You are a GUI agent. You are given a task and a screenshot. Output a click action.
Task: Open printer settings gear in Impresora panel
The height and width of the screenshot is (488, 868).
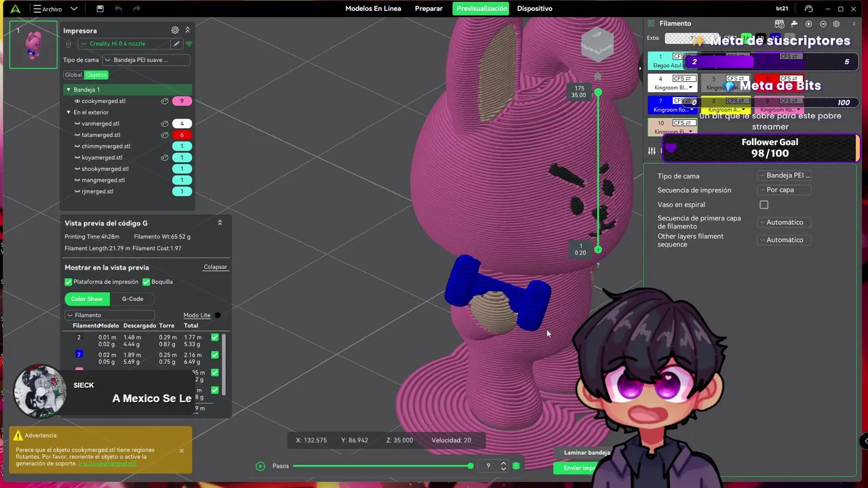(175, 30)
